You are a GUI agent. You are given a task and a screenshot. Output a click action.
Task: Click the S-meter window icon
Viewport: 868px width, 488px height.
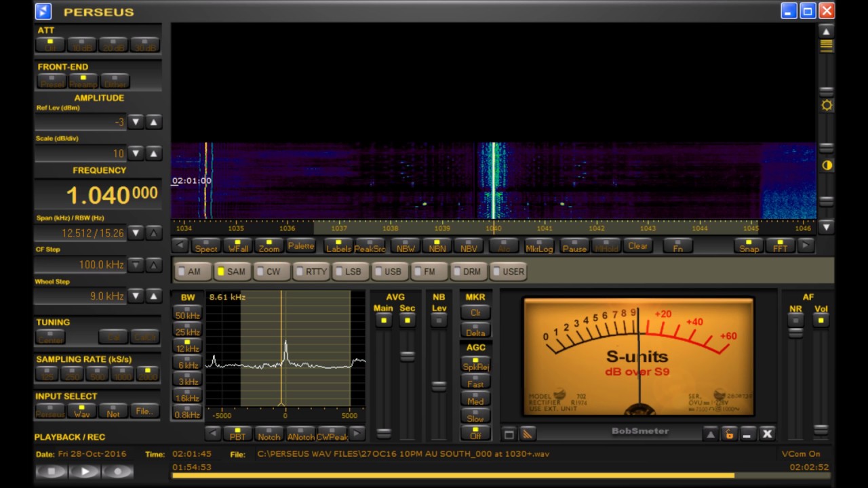tap(509, 434)
